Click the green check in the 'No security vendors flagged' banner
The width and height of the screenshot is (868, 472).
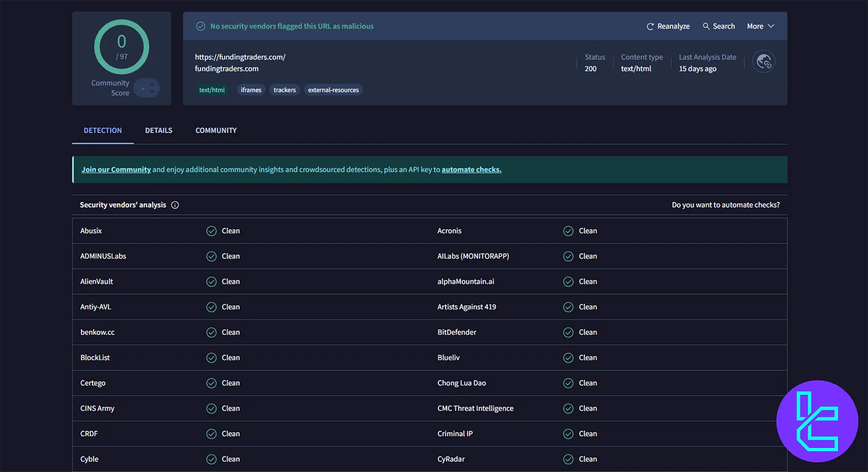(x=201, y=26)
